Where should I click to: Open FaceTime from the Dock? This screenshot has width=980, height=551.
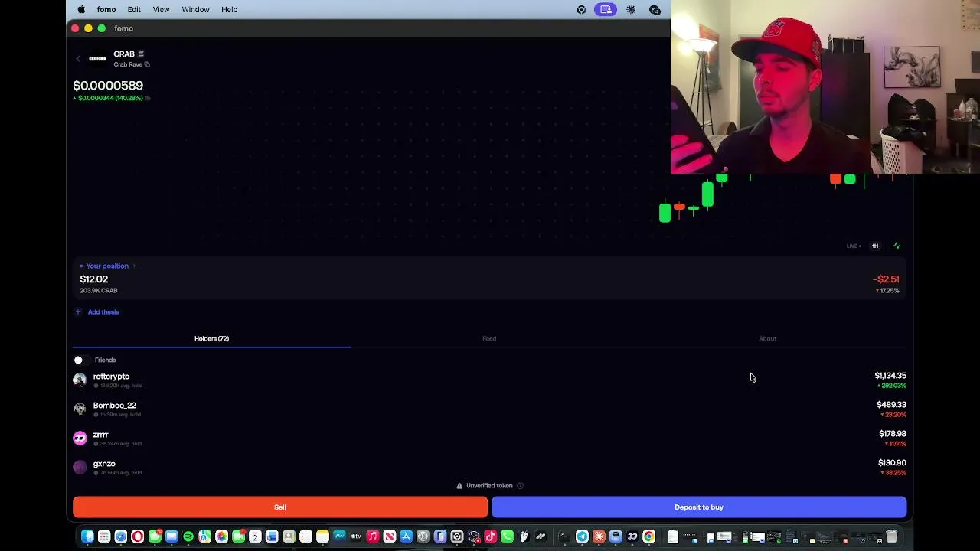(239, 536)
